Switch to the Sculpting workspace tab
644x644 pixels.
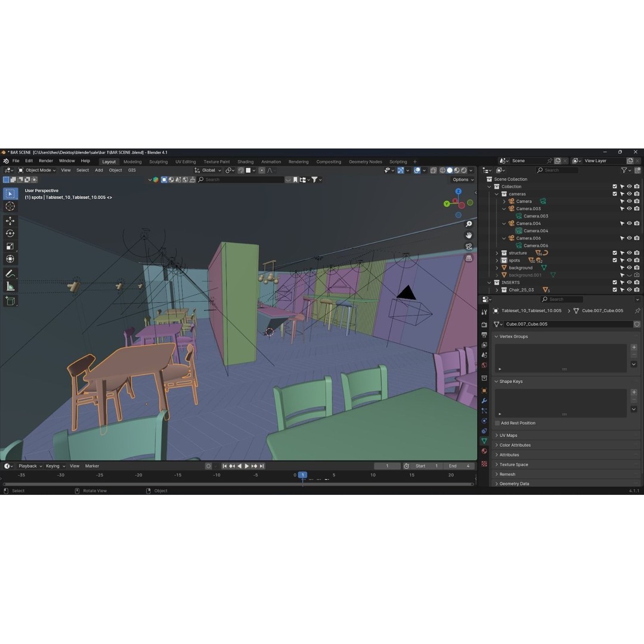158,162
